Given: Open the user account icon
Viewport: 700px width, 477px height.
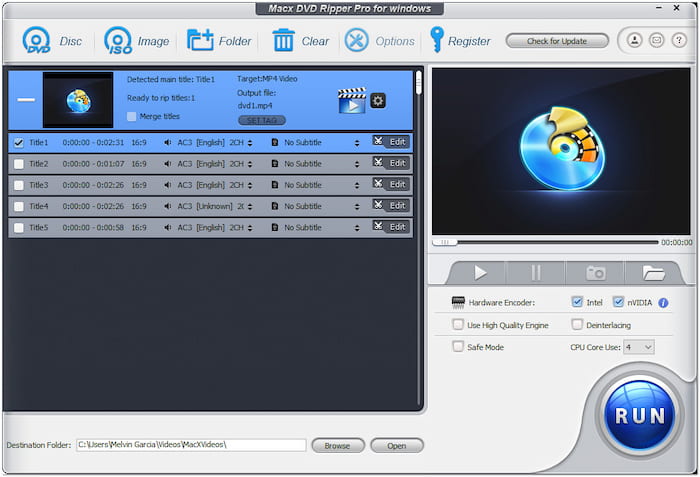Looking at the screenshot, I should click(x=634, y=41).
